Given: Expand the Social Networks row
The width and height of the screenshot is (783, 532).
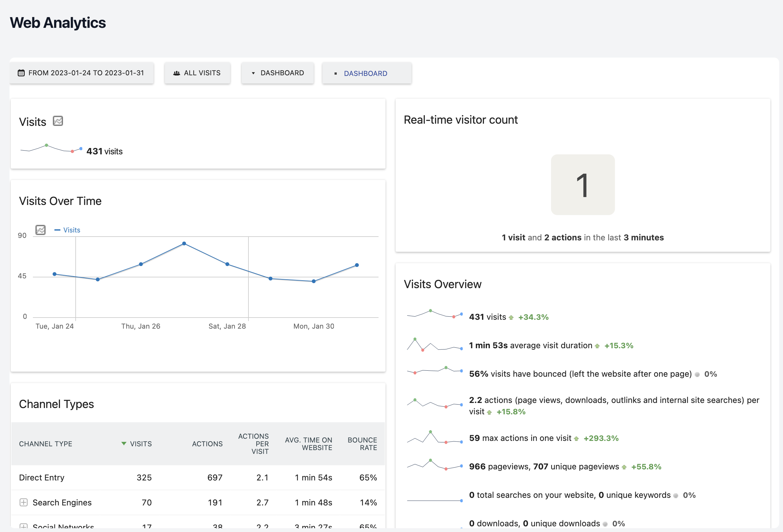Looking at the screenshot, I should click(24, 526).
